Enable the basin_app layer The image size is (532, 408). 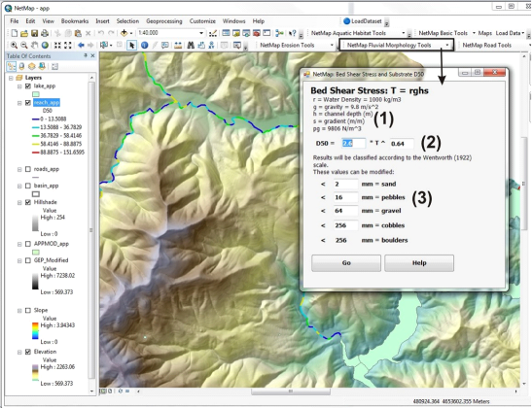pos(28,186)
